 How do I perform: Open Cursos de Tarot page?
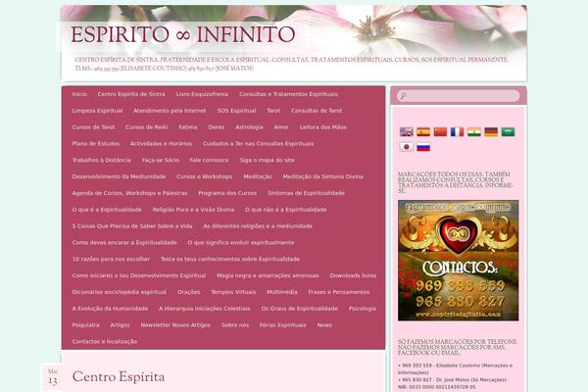click(x=93, y=127)
